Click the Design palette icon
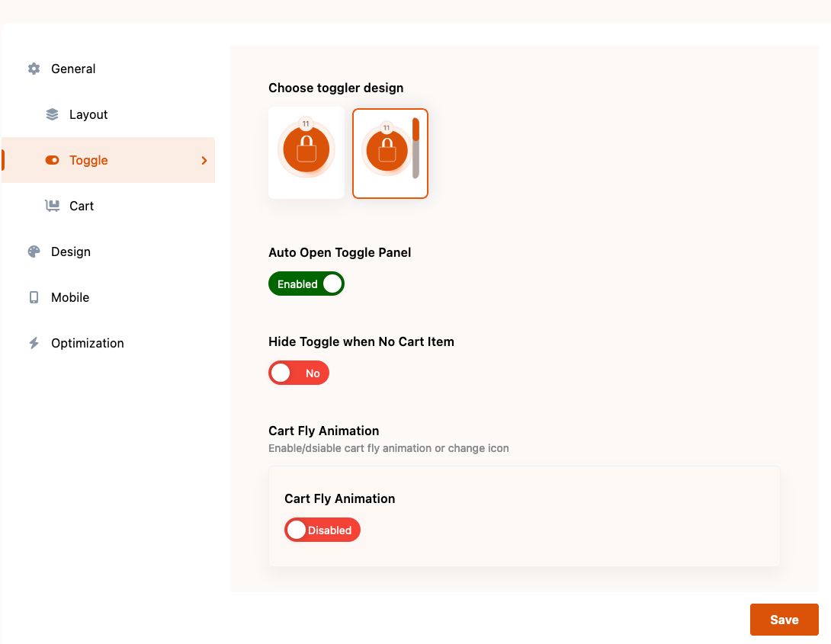The image size is (831, 644). pos(34,252)
